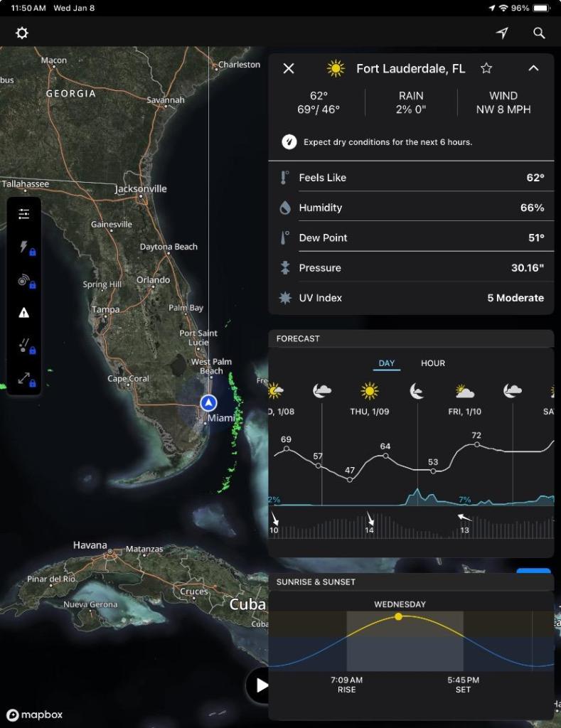The width and height of the screenshot is (561, 728).
Task: Play the radar animation
Action: click(262, 685)
